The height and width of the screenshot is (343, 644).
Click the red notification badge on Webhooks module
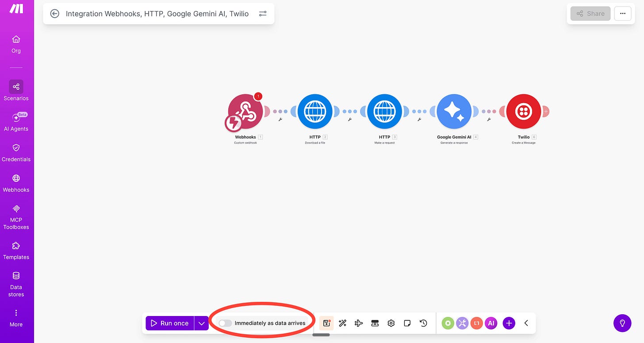coord(258,96)
